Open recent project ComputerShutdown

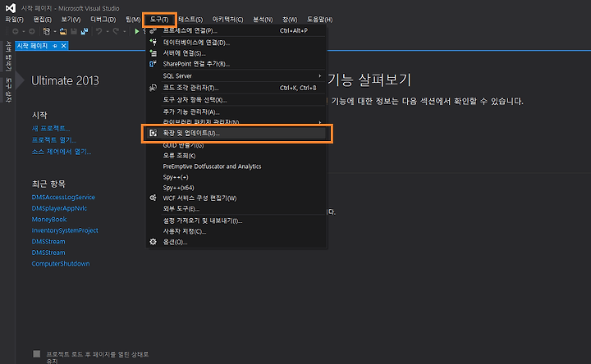click(x=61, y=263)
